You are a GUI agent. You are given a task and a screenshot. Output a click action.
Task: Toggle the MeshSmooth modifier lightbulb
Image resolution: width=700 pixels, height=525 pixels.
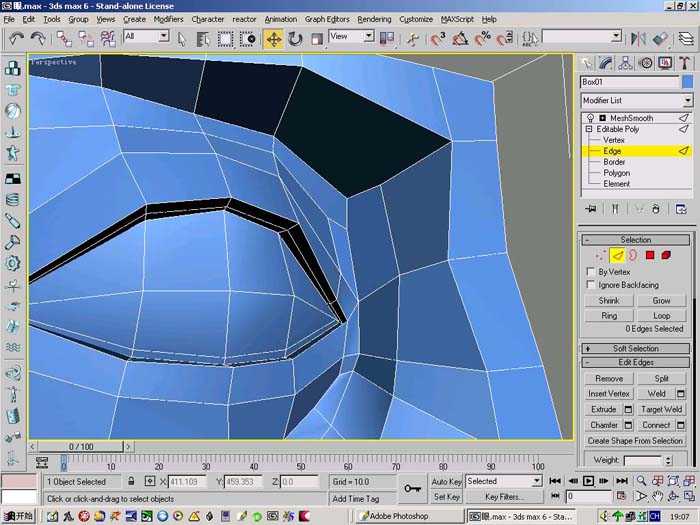[x=591, y=118]
